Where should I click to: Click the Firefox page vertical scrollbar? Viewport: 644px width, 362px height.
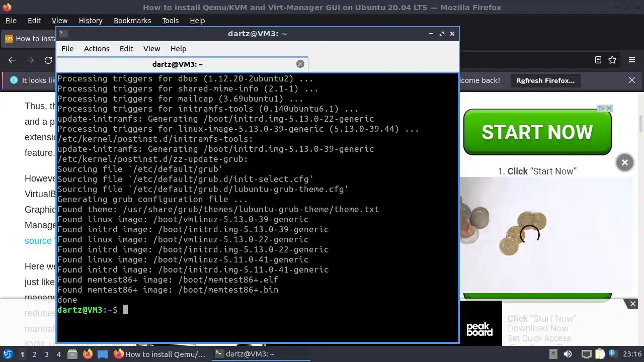click(641, 123)
